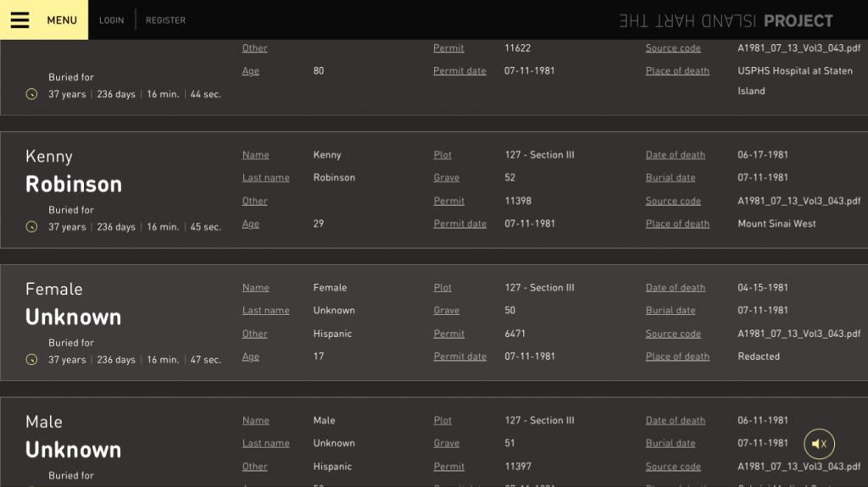The height and width of the screenshot is (487, 868).
Task: Click clock icon in Female Unknown record
Action: pos(32,360)
